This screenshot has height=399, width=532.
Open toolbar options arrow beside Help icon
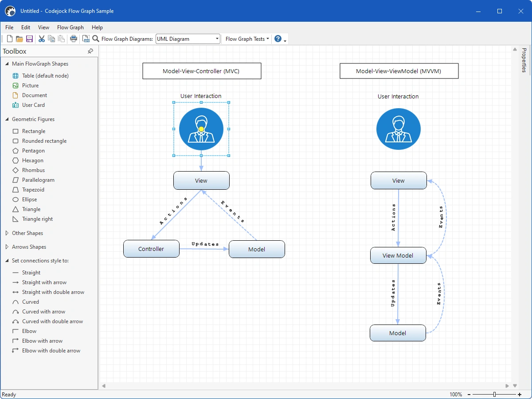pyautogui.click(x=285, y=40)
